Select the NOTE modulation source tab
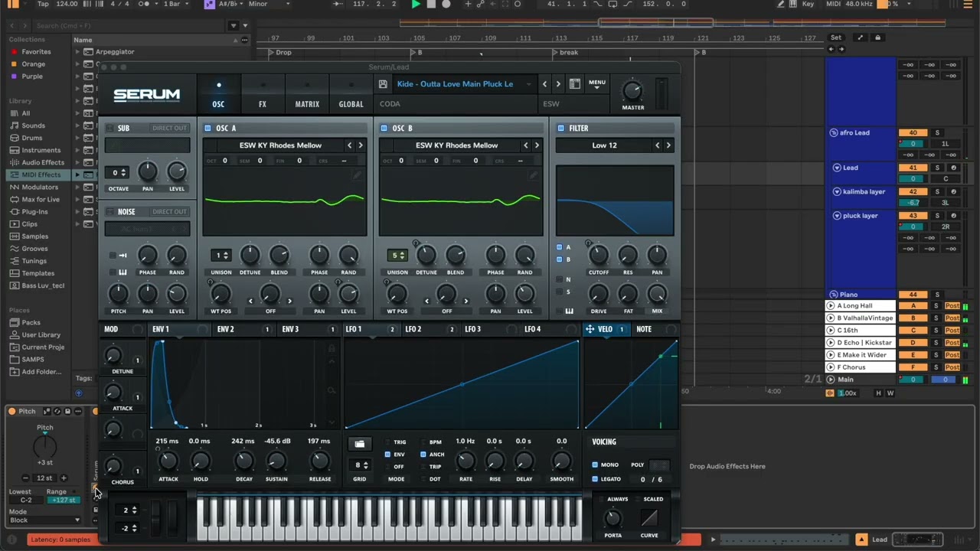Viewport: 980px width, 551px height. point(644,329)
